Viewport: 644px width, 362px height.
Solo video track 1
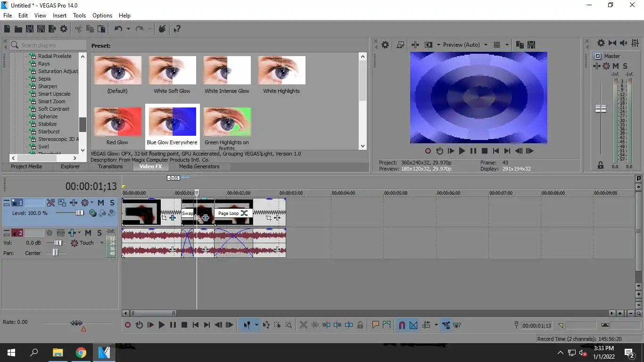click(112, 203)
